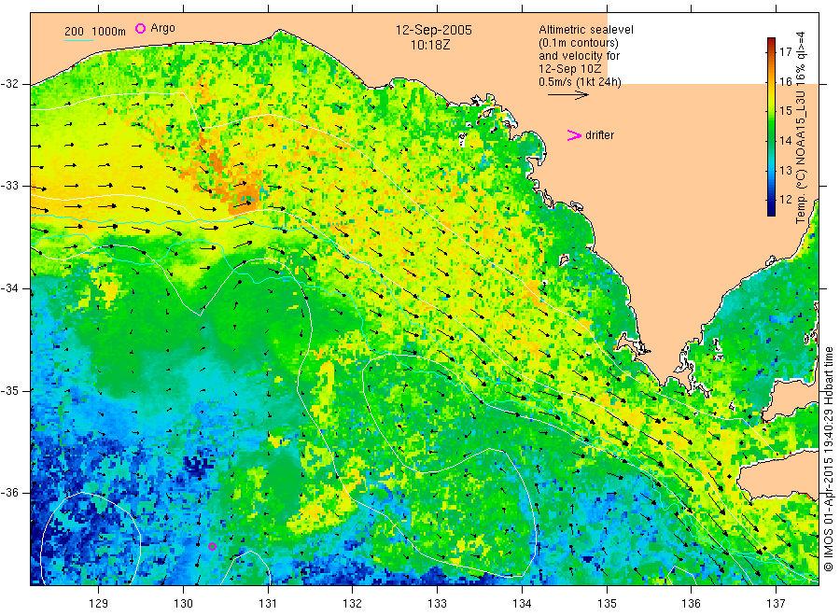Click the '0.5m/s (1kt 24h)' label

click(580, 82)
